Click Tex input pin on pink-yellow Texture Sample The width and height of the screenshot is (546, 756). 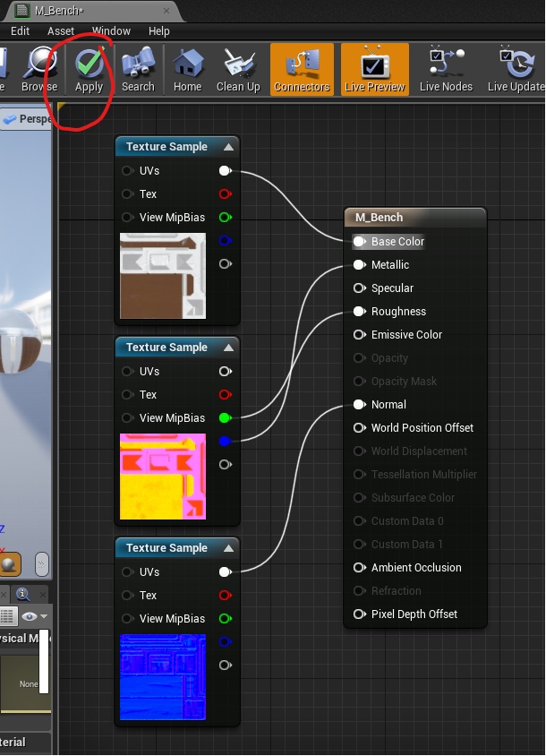pyautogui.click(x=127, y=394)
